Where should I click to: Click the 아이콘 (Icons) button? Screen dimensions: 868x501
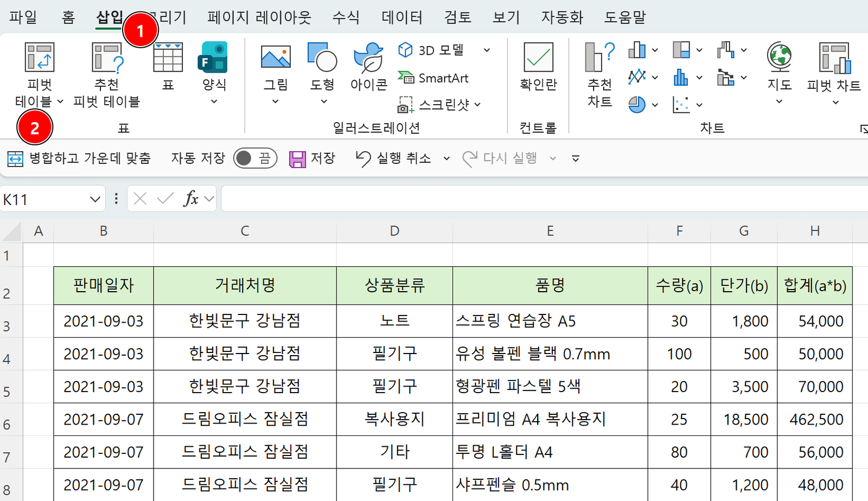tap(369, 67)
